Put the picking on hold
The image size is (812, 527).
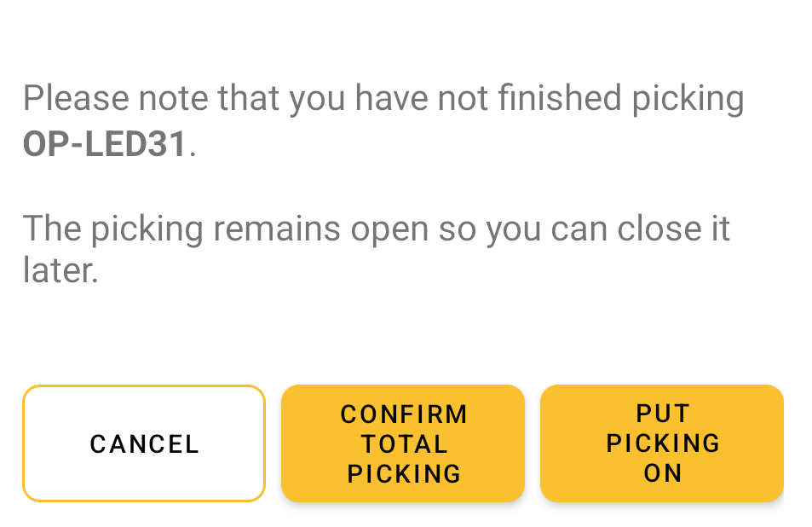[662, 443]
